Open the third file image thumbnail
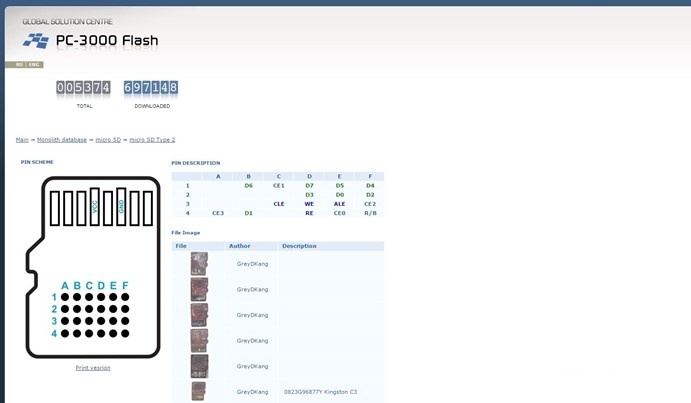Viewport: 691px width, 403px height. coord(199,315)
